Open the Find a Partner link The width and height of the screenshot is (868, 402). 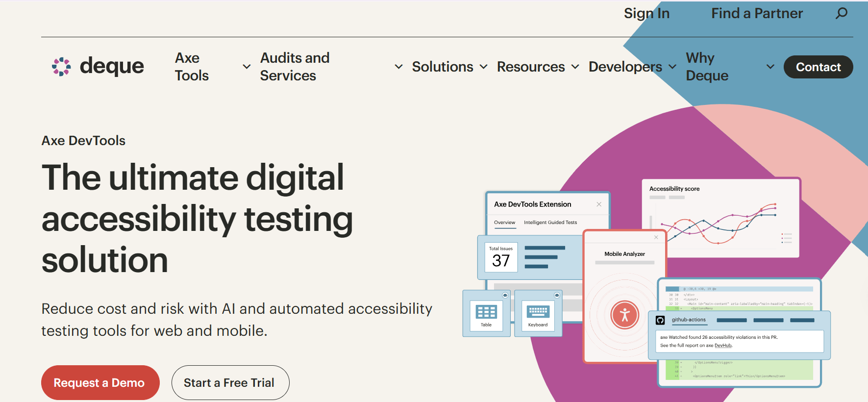pyautogui.click(x=757, y=13)
